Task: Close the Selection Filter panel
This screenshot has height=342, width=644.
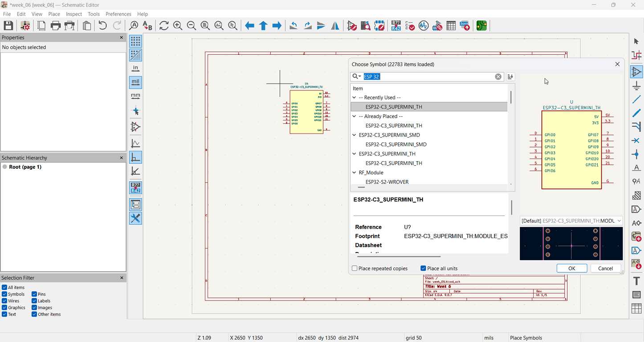Action: pos(121,278)
